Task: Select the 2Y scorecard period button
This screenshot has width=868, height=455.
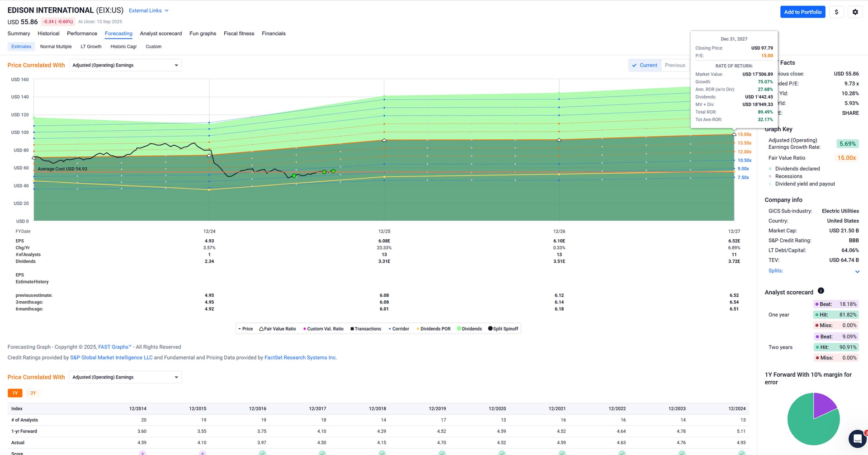Action: [33, 393]
